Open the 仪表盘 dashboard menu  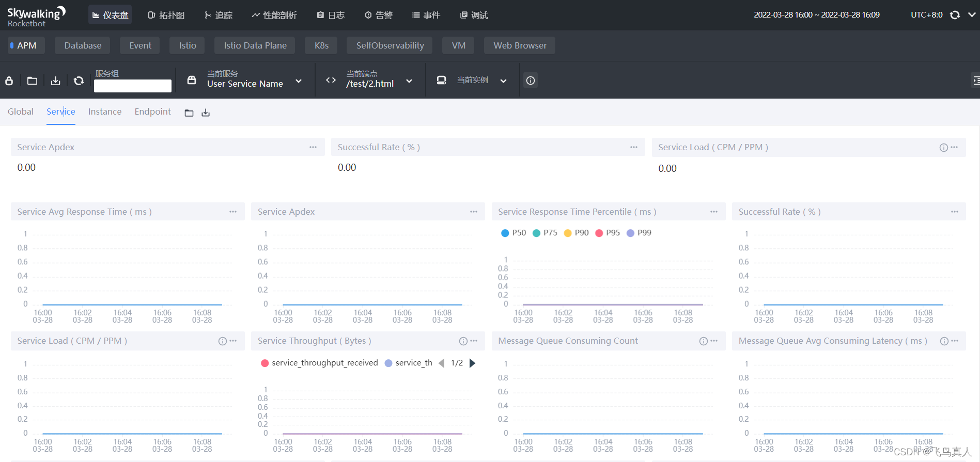(x=110, y=15)
